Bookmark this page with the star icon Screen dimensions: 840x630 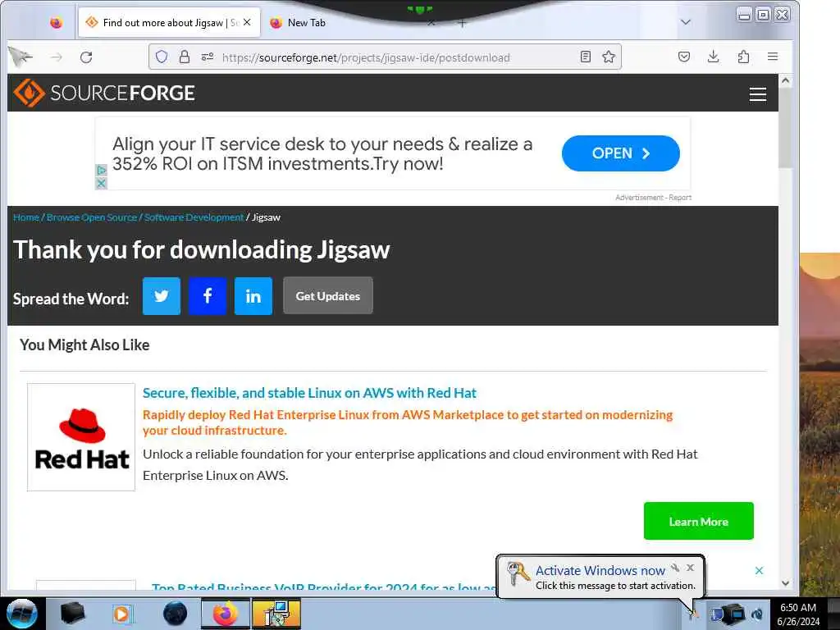pyautogui.click(x=609, y=57)
